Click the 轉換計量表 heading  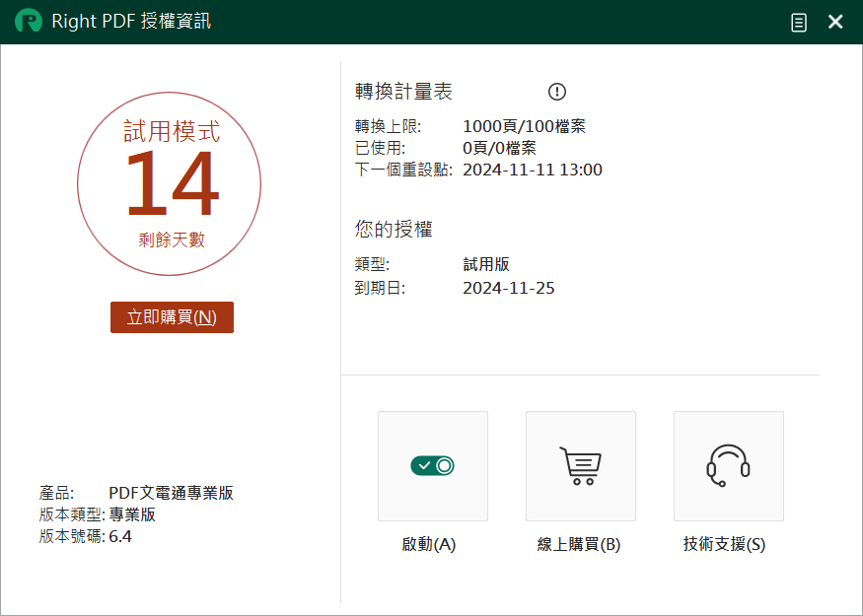[x=403, y=92]
